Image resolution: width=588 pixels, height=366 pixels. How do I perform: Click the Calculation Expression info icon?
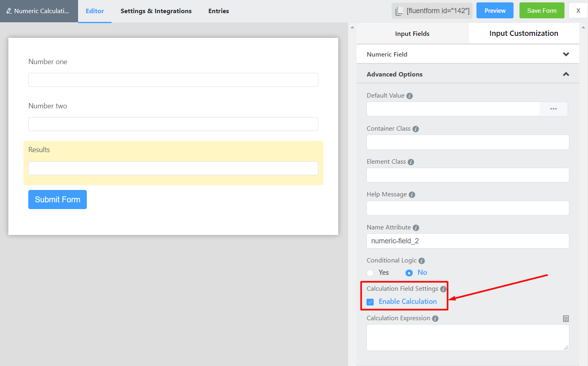coord(435,319)
